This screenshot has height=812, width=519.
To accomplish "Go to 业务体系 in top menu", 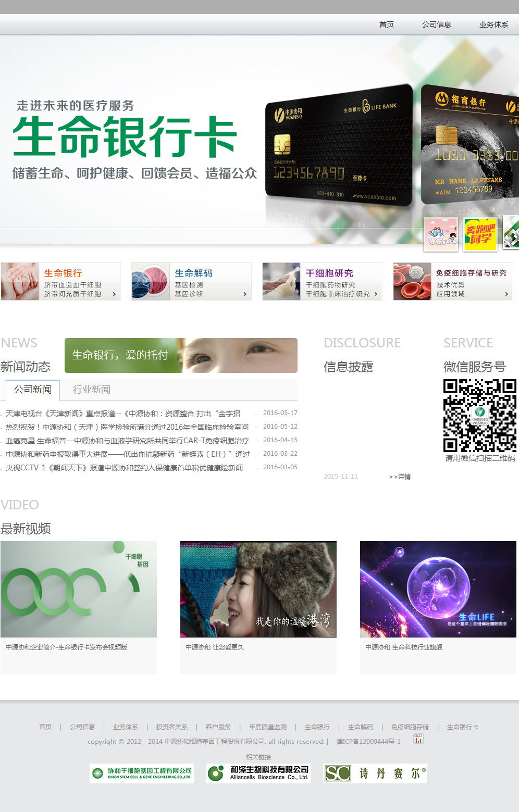I will [x=493, y=24].
